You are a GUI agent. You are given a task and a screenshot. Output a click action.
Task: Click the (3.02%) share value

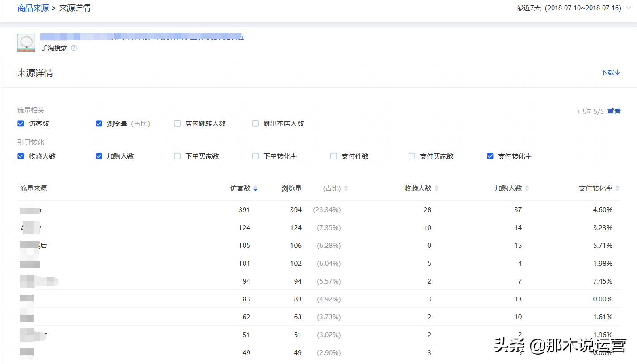(329, 335)
